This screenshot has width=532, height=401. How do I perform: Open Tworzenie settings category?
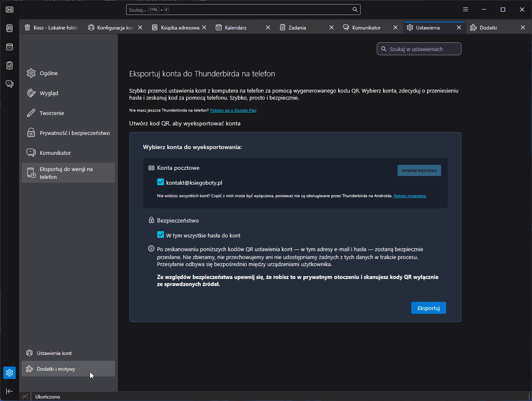point(68,113)
